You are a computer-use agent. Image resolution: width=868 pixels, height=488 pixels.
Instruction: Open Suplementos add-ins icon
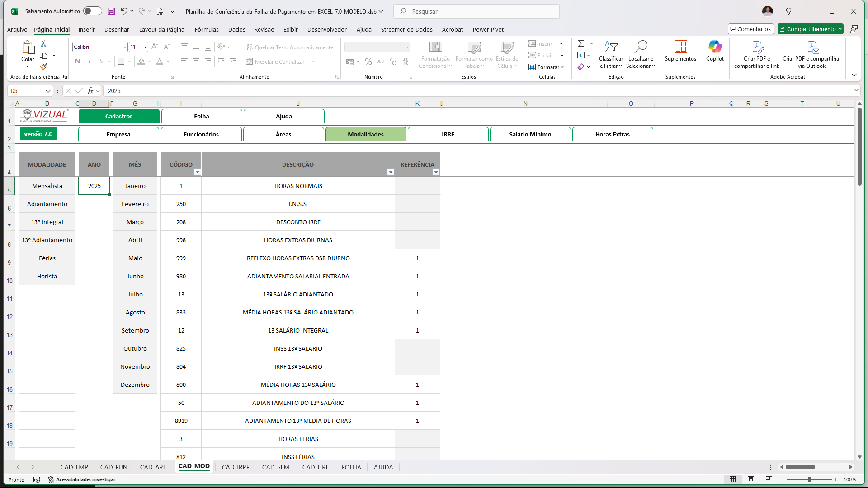pos(680,47)
